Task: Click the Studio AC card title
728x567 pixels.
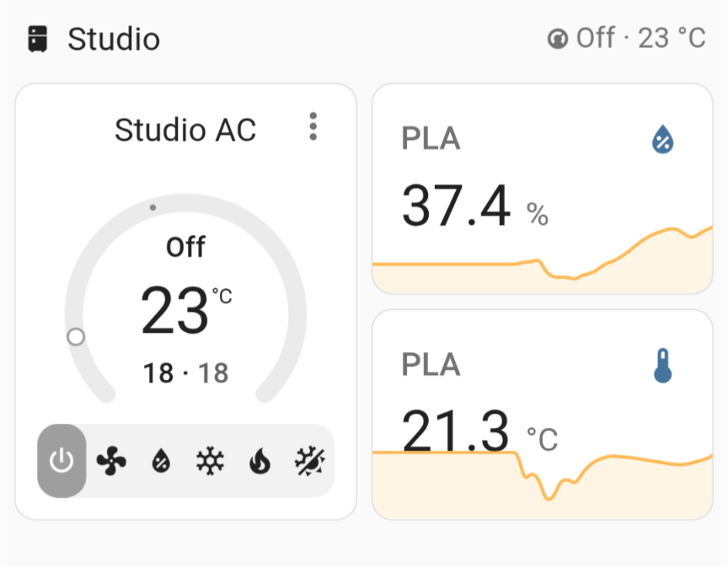Action: pos(185,130)
